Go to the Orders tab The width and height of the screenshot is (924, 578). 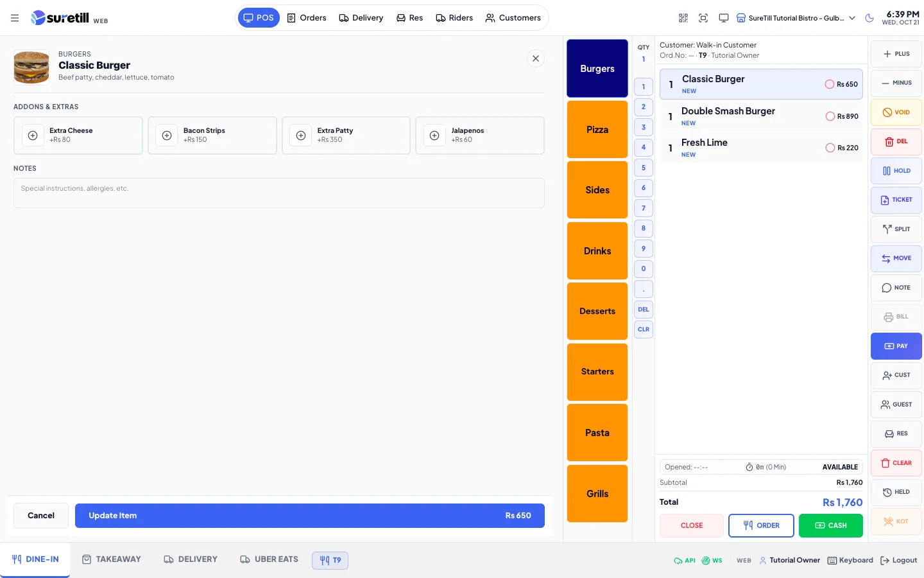(x=307, y=18)
